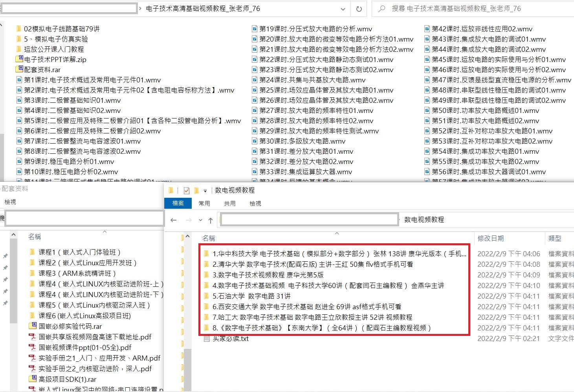This screenshot has height=392, width=574.
Task: Open the address bar history dropdown
Action: [343, 9]
